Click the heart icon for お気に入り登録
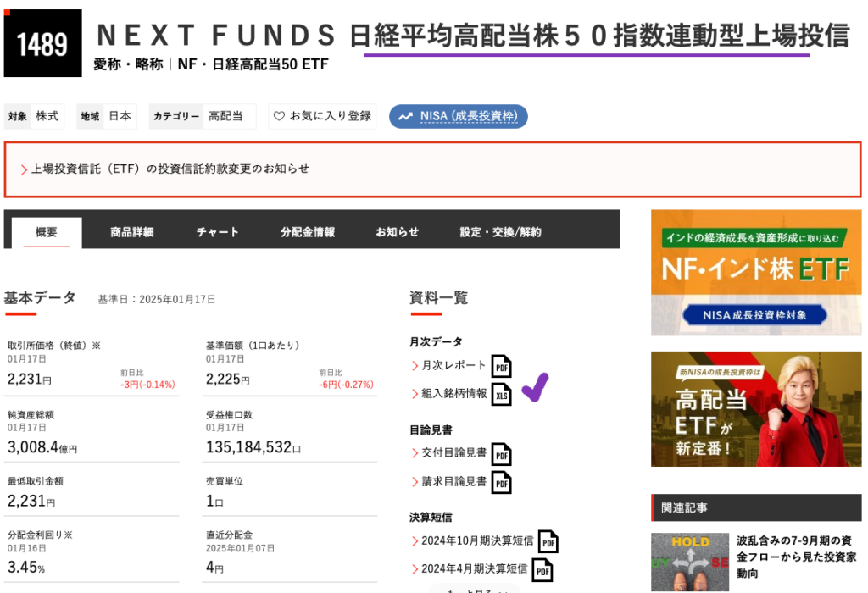The width and height of the screenshot is (868, 593). (279, 116)
